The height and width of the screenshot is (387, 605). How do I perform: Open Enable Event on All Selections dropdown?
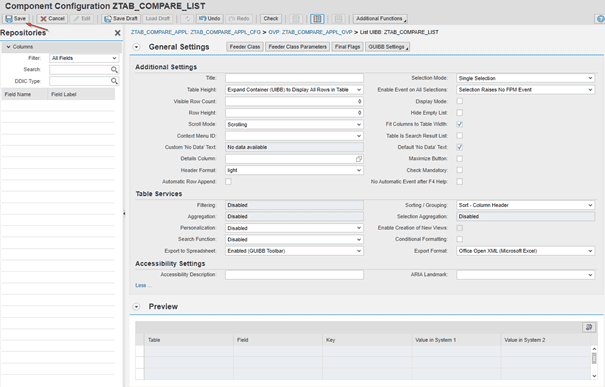pos(526,90)
